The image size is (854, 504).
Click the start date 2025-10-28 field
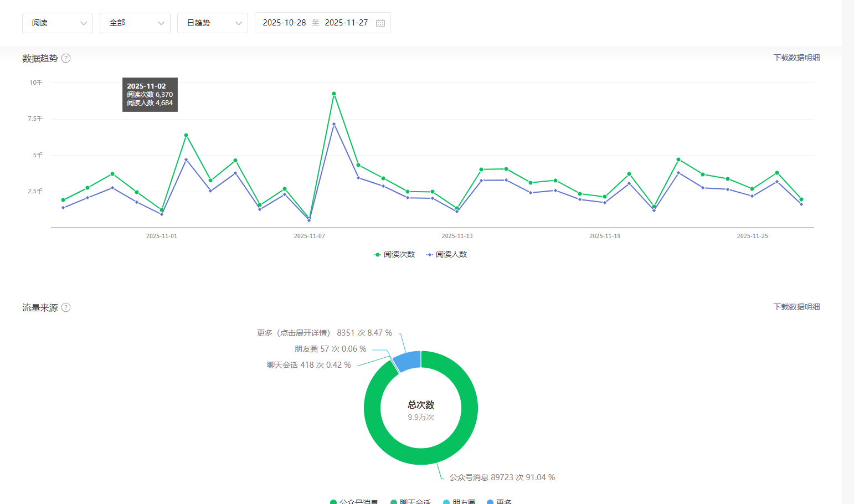(284, 23)
